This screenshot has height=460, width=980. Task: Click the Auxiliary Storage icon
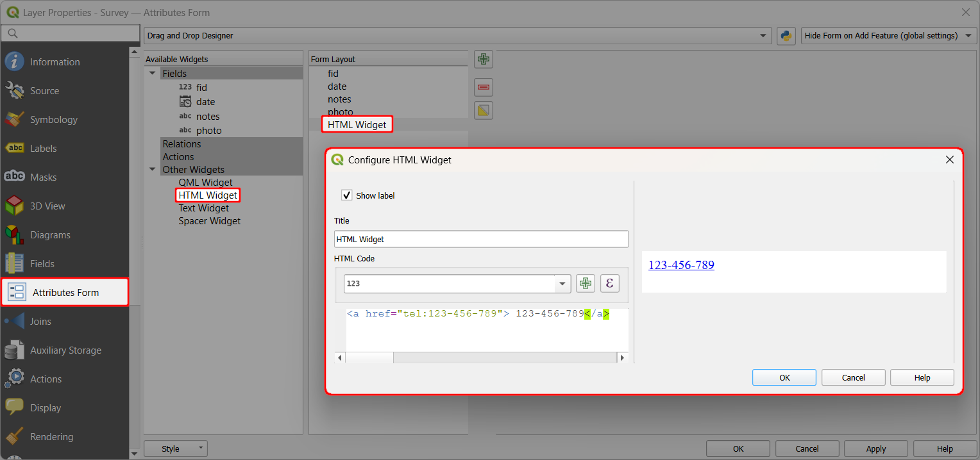pos(14,350)
